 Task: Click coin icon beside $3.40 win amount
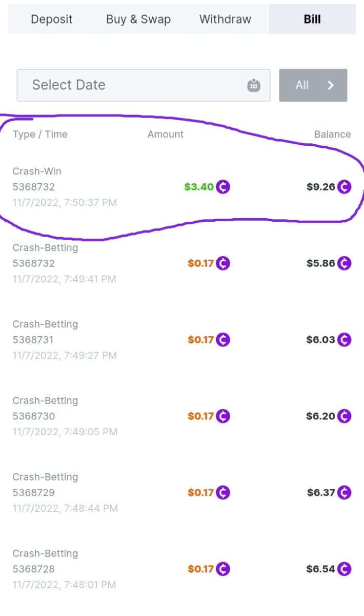[x=223, y=187]
